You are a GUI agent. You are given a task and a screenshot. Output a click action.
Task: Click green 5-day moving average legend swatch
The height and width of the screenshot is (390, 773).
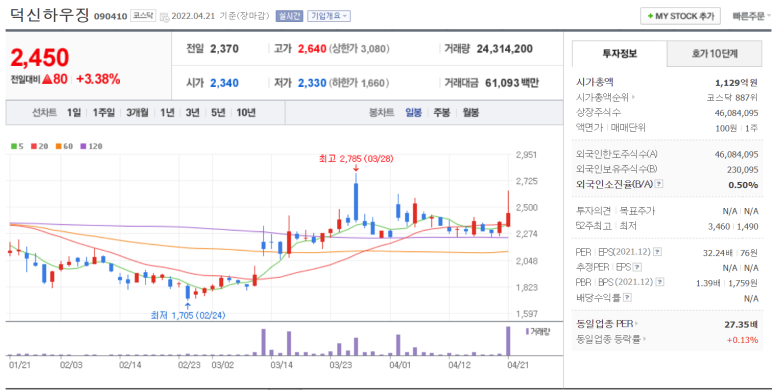[14, 146]
